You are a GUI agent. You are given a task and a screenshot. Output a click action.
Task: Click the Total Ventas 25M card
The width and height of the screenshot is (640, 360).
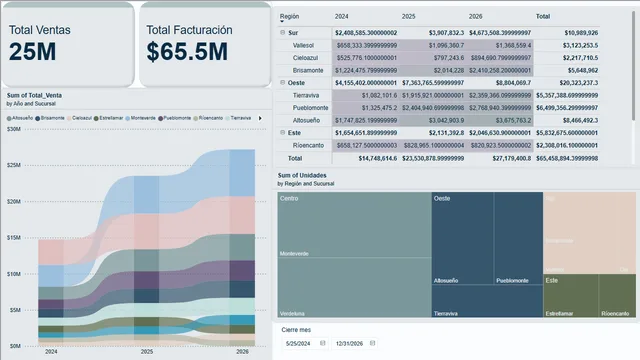(x=68, y=44)
